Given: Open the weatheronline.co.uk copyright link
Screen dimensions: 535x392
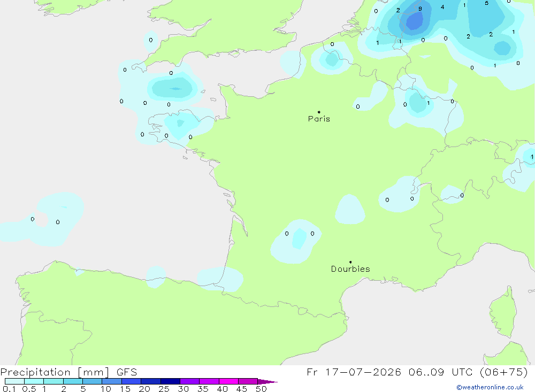Looking at the screenshot, I should point(490,387).
